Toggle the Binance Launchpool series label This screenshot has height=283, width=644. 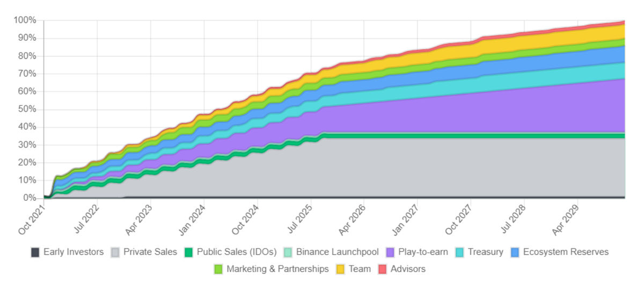point(337,252)
